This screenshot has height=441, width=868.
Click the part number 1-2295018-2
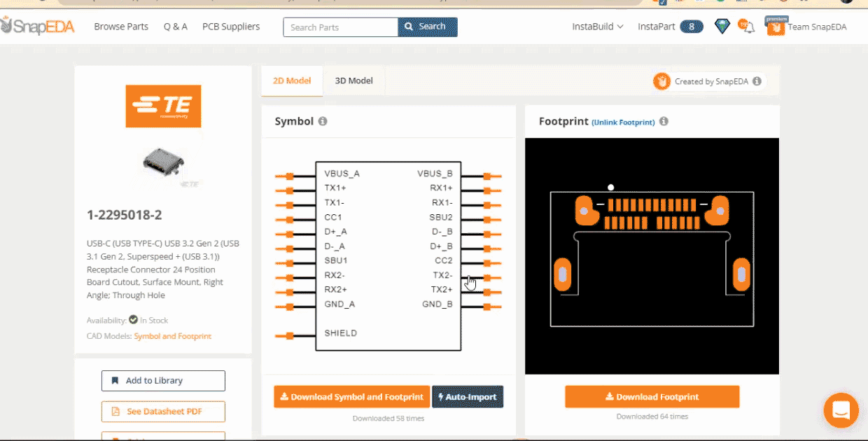[x=125, y=215]
